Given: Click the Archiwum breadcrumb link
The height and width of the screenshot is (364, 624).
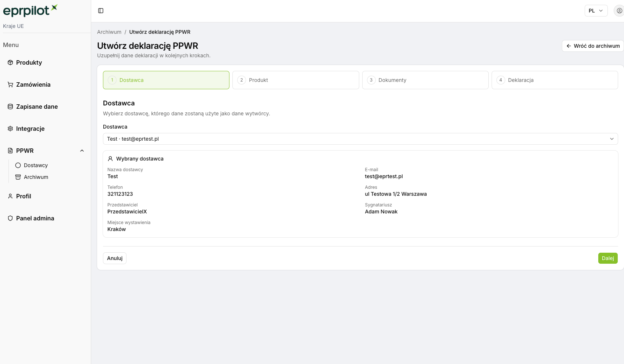Looking at the screenshot, I should coord(109,32).
